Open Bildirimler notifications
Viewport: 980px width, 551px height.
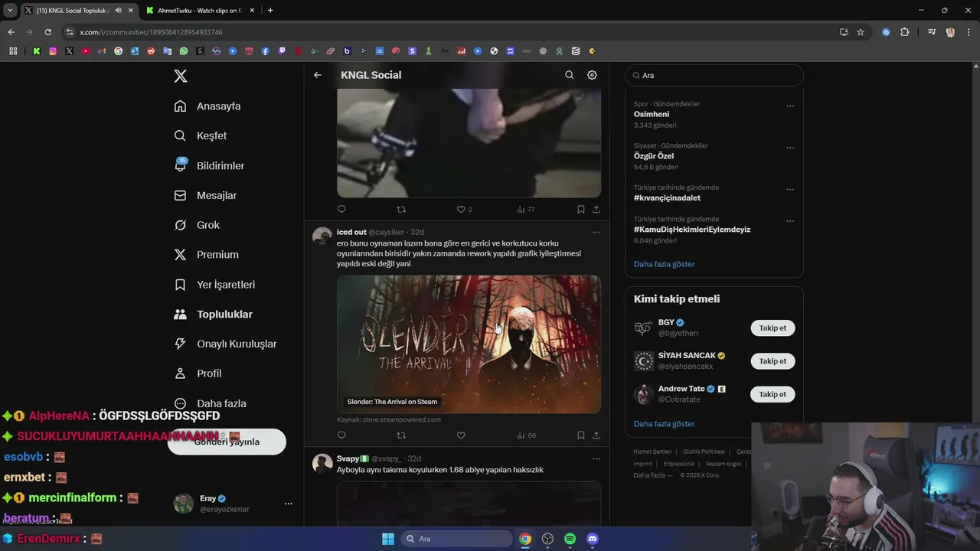coord(209,165)
